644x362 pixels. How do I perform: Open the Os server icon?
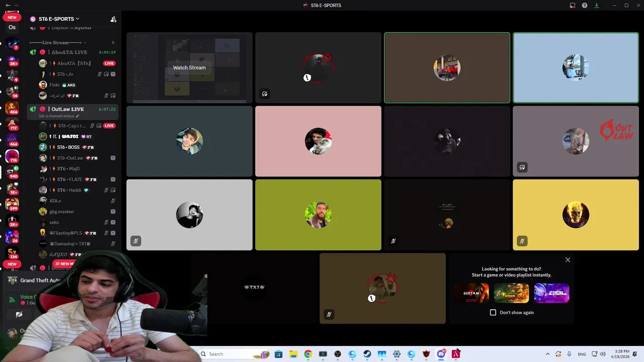[x=12, y=27]
